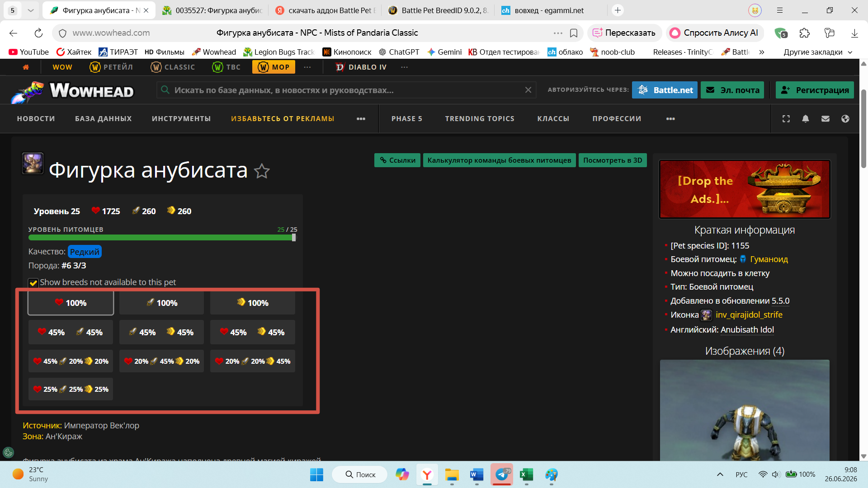
Task: Click the favorite star next to pet title
Action: (x=262, y=171)
